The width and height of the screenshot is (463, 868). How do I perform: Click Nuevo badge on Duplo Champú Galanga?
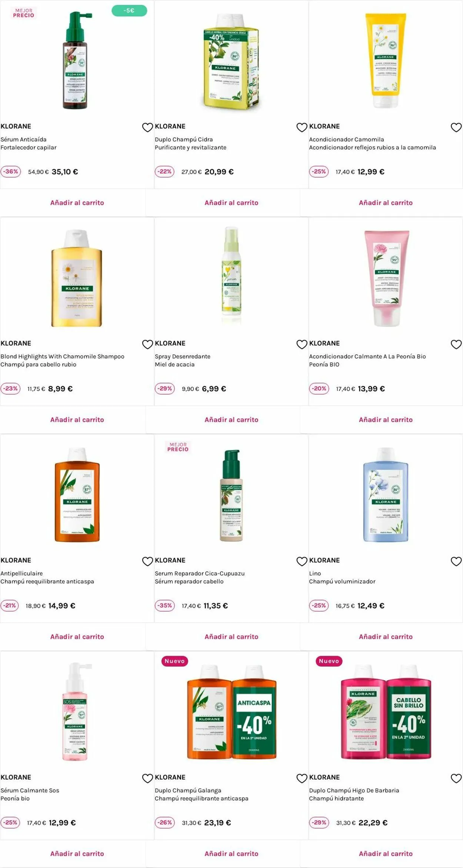(174, 661)
